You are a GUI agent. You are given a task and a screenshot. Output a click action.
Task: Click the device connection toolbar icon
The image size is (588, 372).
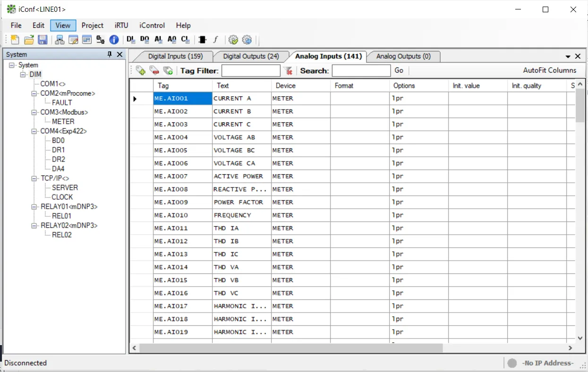click(100, 40)
